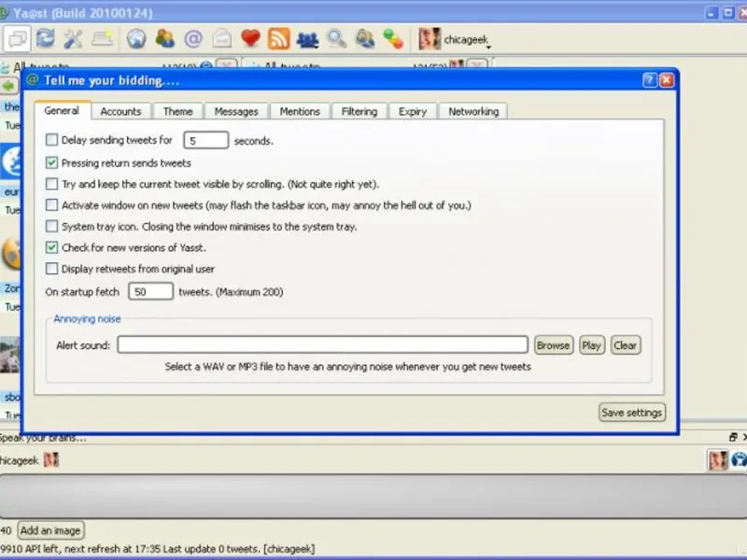Click the orange RSS feed icon
The width and height of the screenshot is (747, 560).
click(279, 38)
